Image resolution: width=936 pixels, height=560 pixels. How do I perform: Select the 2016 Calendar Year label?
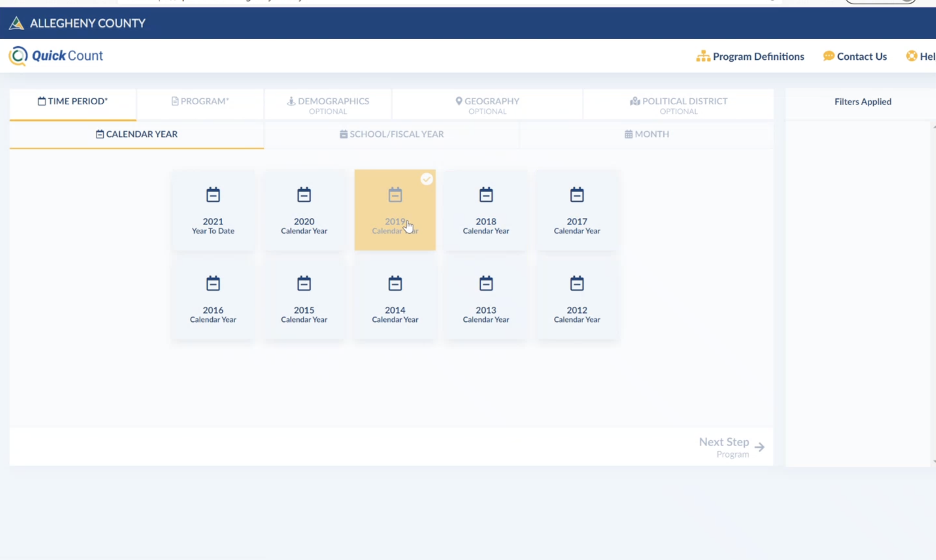[x=213, y=314]
